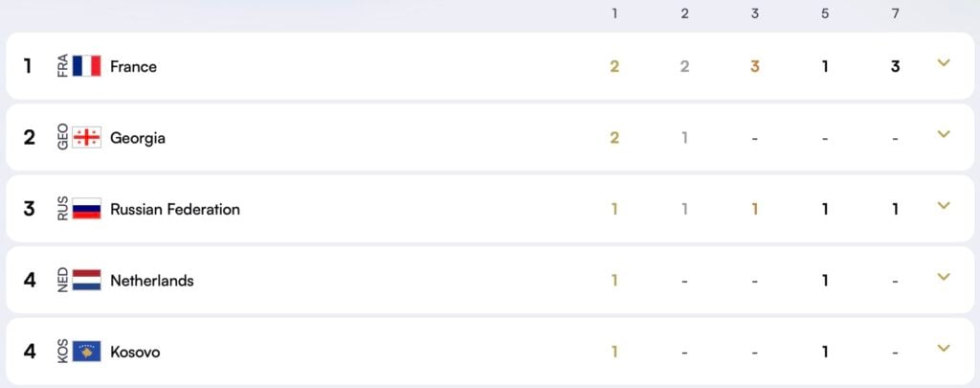Click the rank number for Georgia
Image resolution: width=980 pixels, height=388 pixels.
coord(30,138)
